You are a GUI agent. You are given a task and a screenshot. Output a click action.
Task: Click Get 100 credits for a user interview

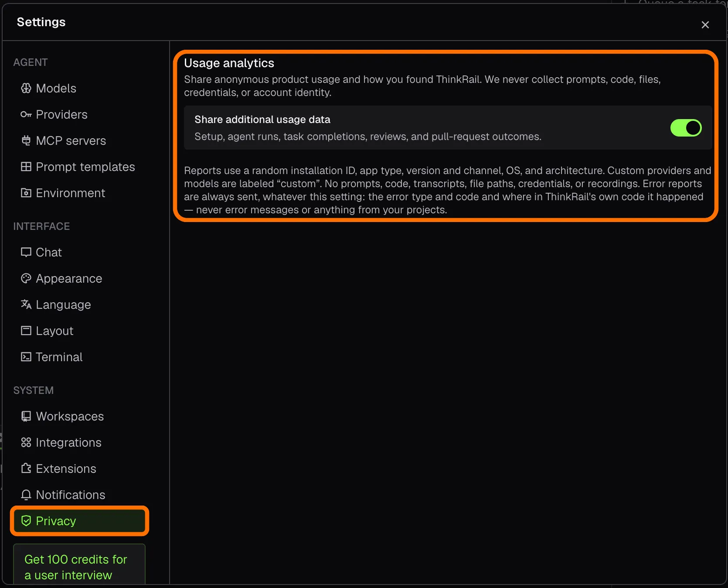[x=79, y=565]
